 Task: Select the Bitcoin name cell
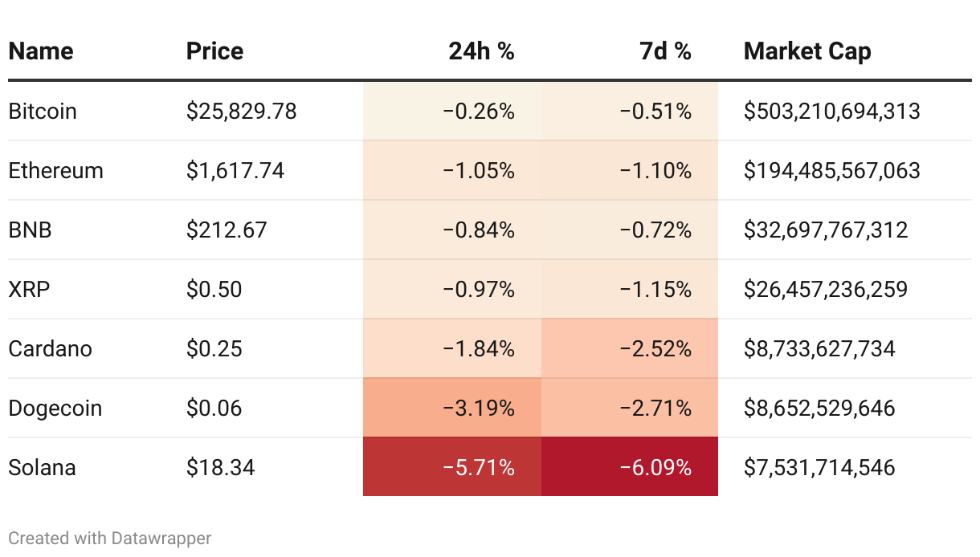coord(43,111)
